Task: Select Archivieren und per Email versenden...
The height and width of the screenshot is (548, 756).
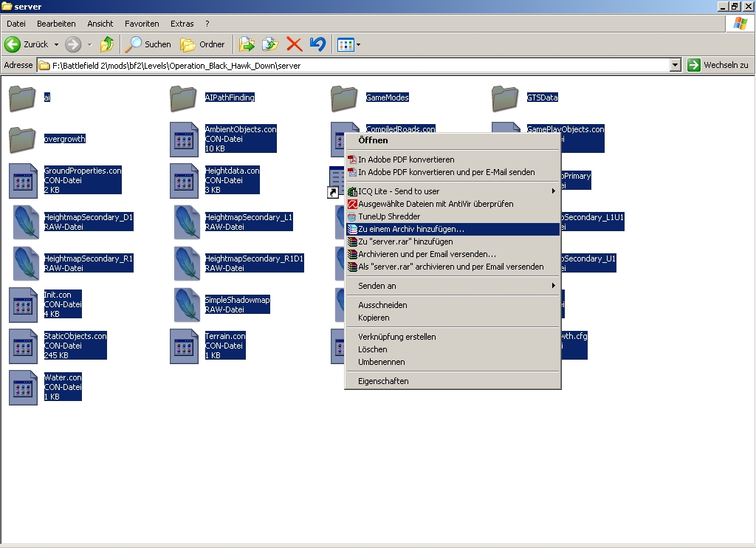Action: click(453, 254)
